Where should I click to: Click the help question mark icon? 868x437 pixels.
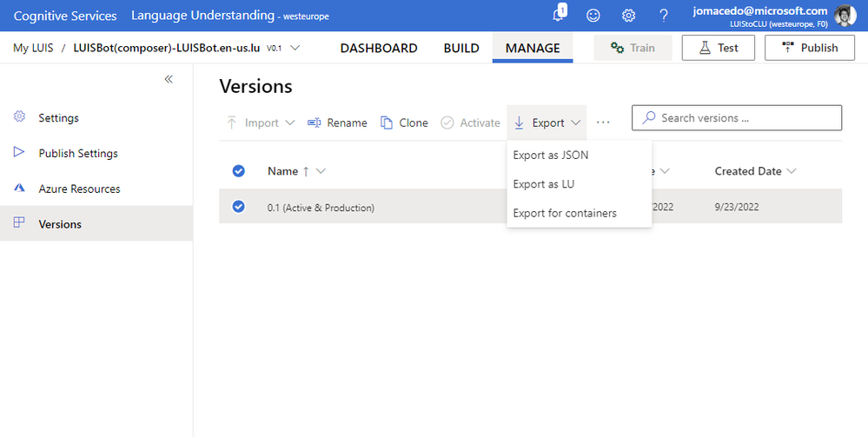click(x=664, y=16)
